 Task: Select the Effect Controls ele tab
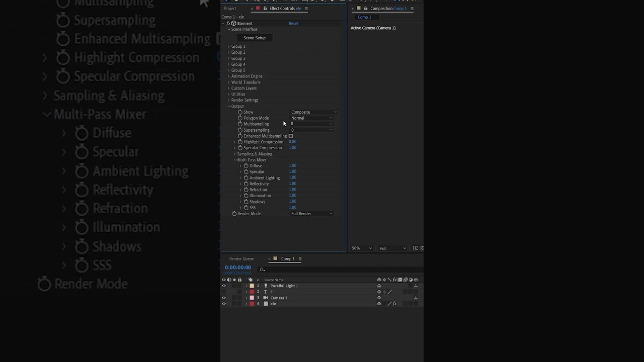click(x=285, y=9)
